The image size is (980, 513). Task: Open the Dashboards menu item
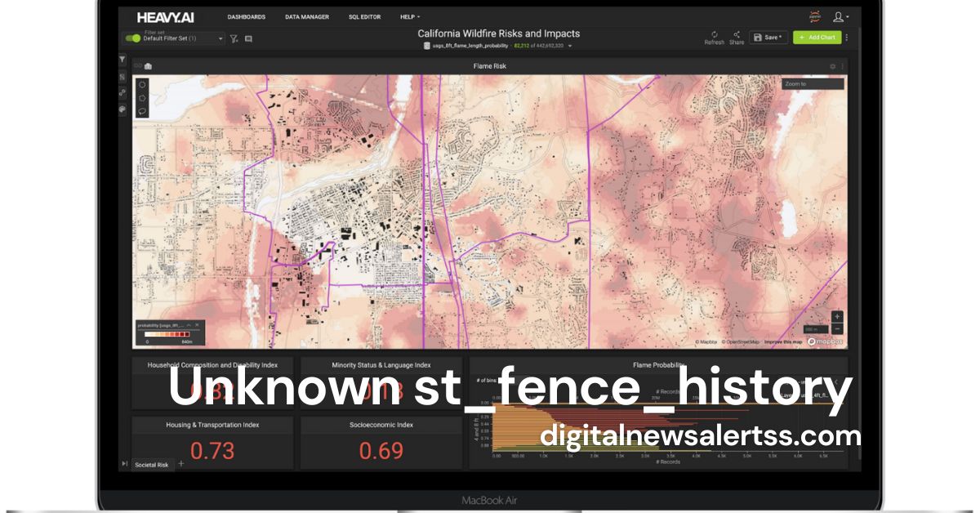click(x=246, y=16)
